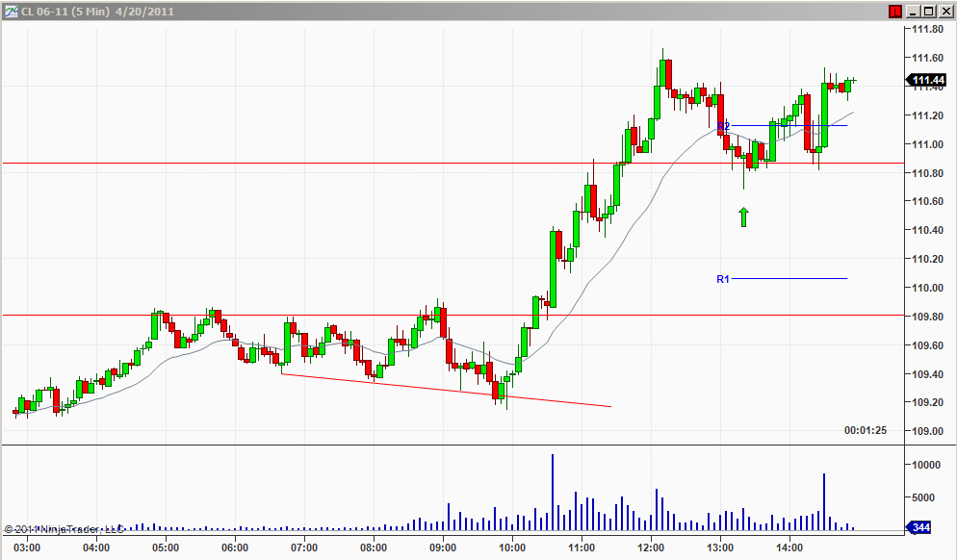Image resolution: width=957 pixels, height=560 pixels.
Task: Click the chart title CL 06-11 (5 Min) 4/20/2011
Action: point(97,12)
